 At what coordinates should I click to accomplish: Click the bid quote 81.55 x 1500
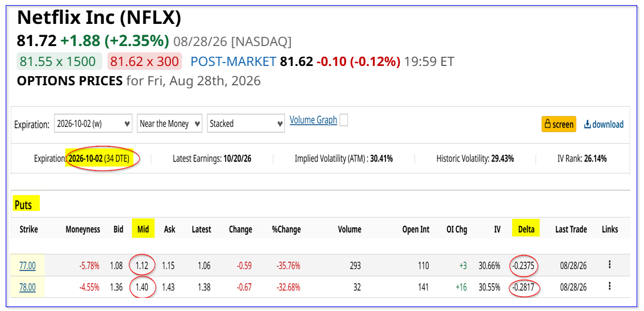pyautogui.click(x=58, y=61)
